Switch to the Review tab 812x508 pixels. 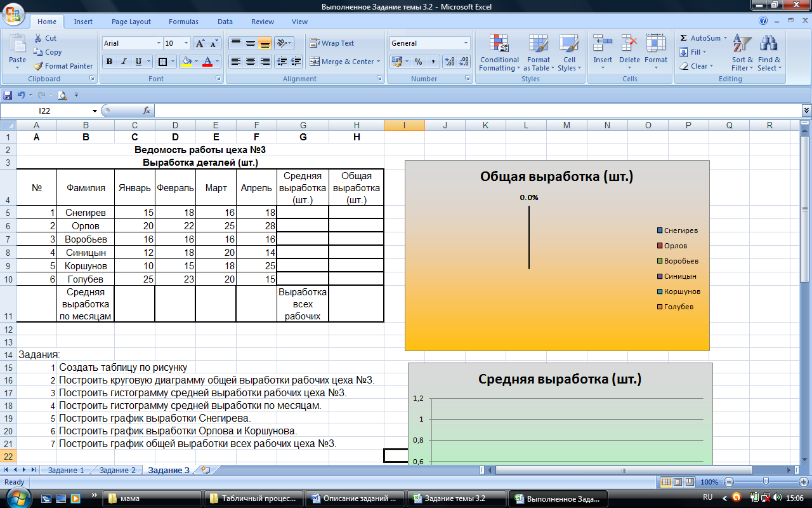(263, 22)
